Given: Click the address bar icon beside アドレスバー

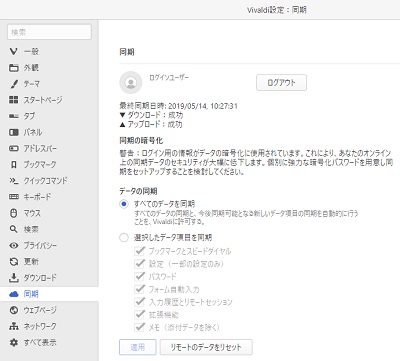Looking at the screenshot, I should coord(14,148).
